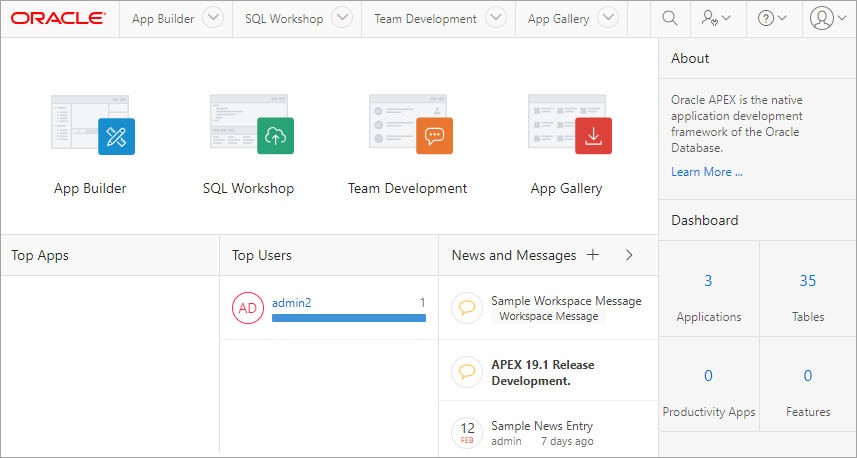Screen dimensions: 857x458
Task: Open the help question mark menu
Action: coord(772,18)
